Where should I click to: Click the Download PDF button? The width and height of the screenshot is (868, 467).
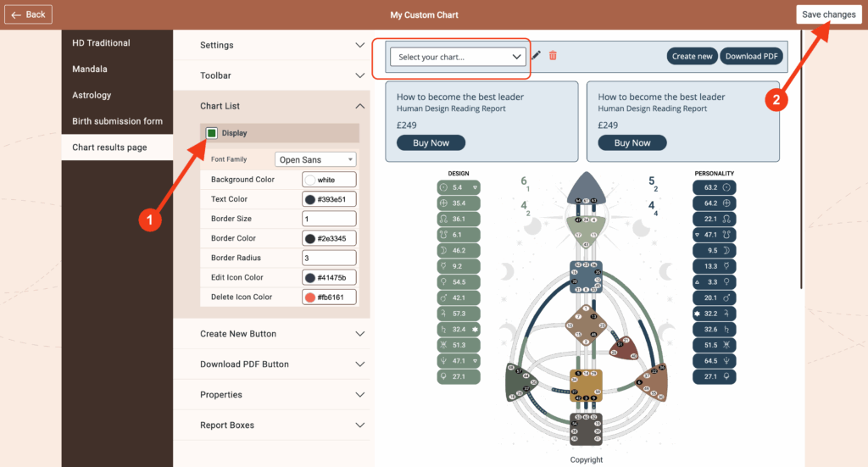(x=751, y=56)
